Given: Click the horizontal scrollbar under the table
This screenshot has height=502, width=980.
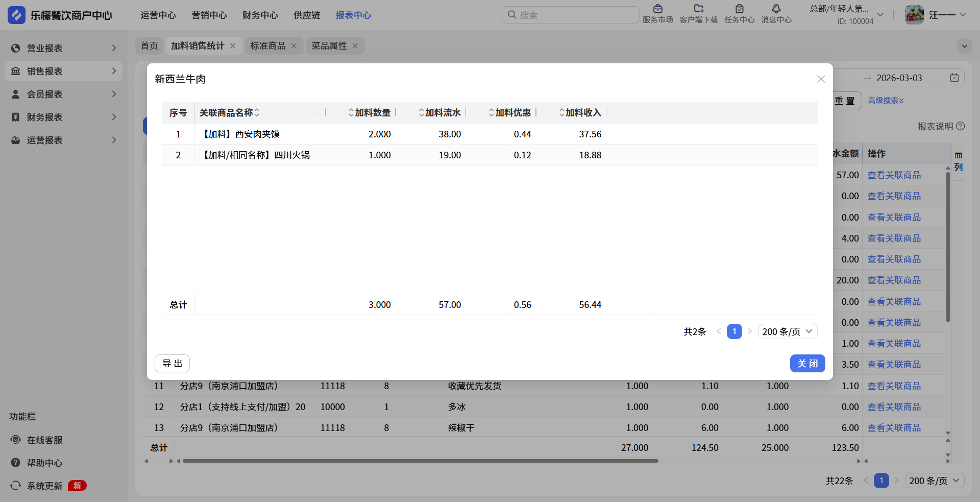Looking at the screenshot, I should pos(420,461).
